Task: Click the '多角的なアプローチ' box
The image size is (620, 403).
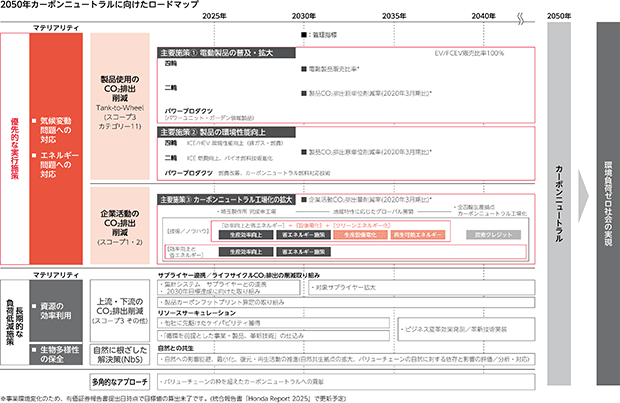Action: point(120,382)
